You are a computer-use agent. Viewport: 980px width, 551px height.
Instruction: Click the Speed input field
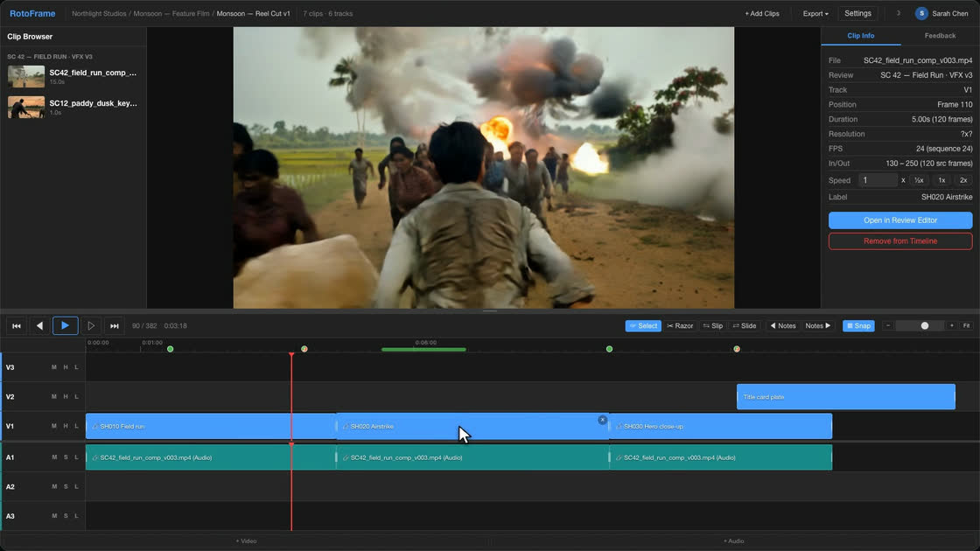click(x=878, y=180)
